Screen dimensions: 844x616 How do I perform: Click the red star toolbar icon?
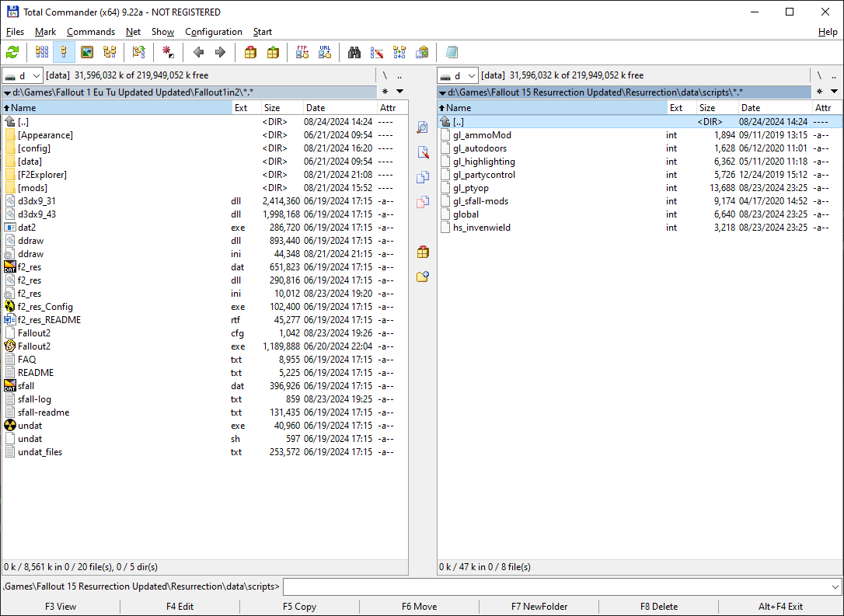tap(168, 52)
